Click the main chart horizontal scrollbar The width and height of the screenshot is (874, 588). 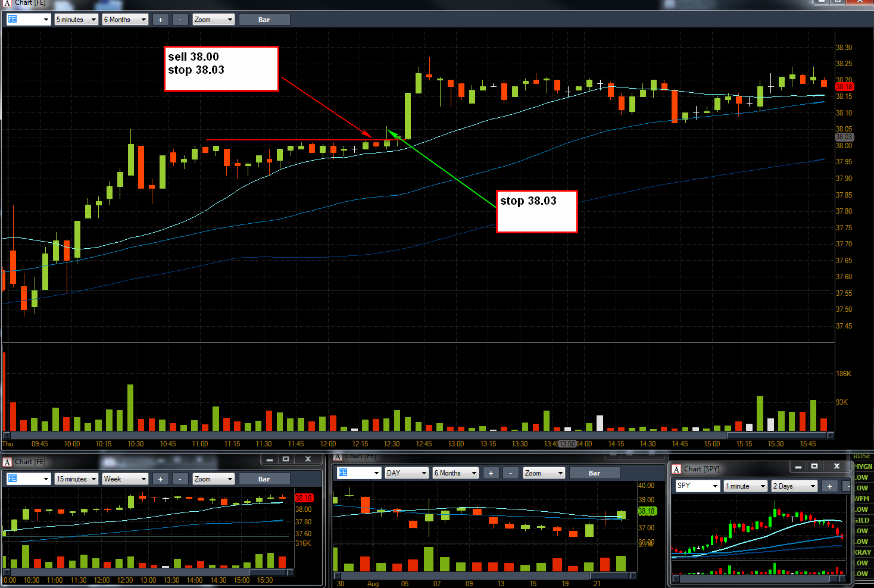point(419,435)
